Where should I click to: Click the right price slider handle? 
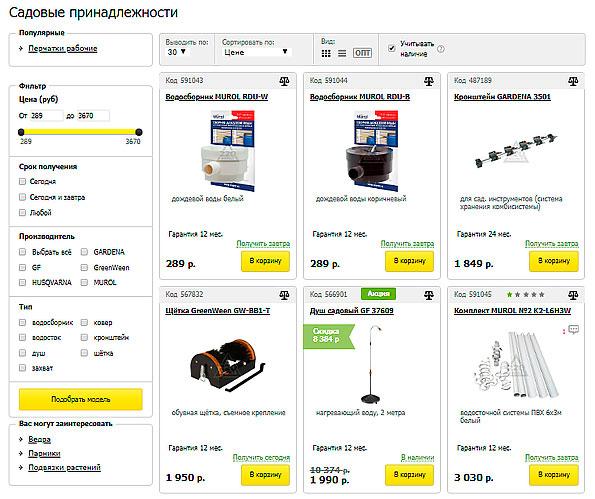139,132
